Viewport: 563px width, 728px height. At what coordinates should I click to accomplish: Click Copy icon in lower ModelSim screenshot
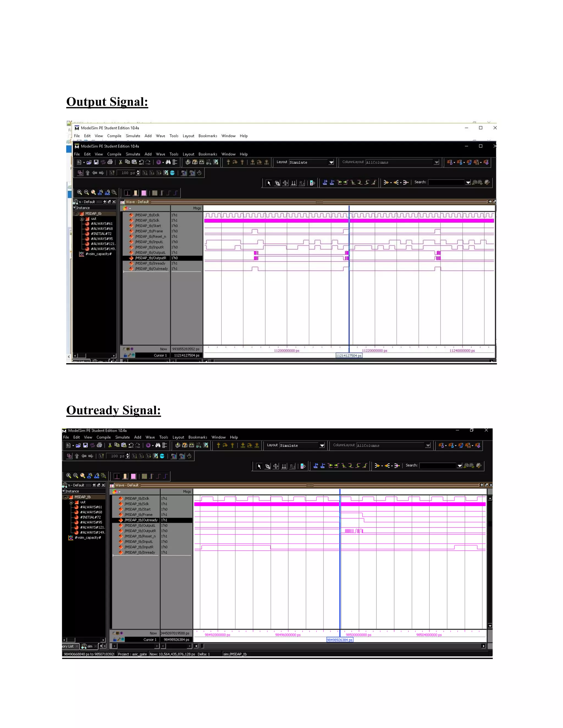tap(117, 445)
